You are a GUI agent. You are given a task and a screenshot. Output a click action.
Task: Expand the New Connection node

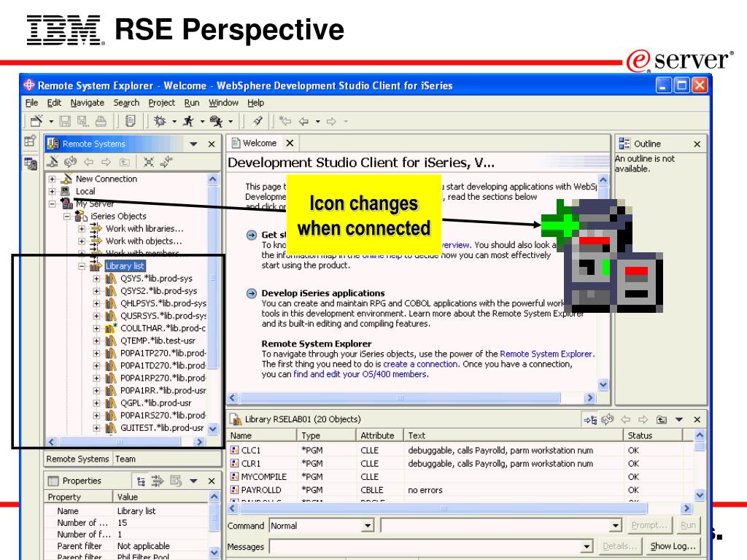52,179
